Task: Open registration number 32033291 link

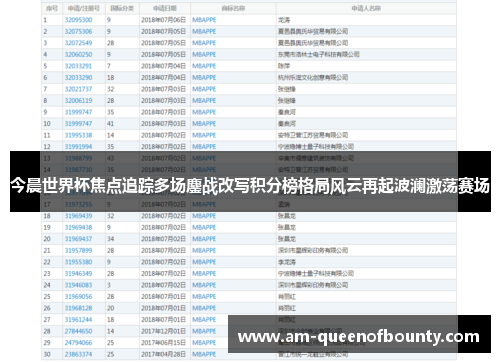Action: (x=78, y=66)
